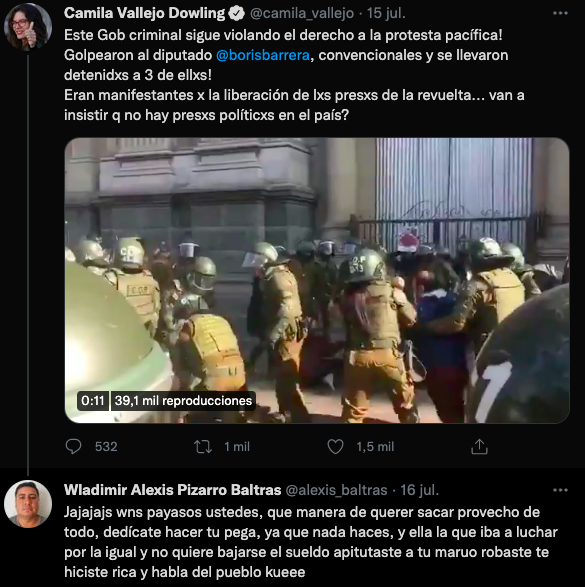The height and width of the screenshot is (587, 585).
Task: Open the Wladimir Alexis Pizarro Baltras name link
Action: tap(173, 490)
